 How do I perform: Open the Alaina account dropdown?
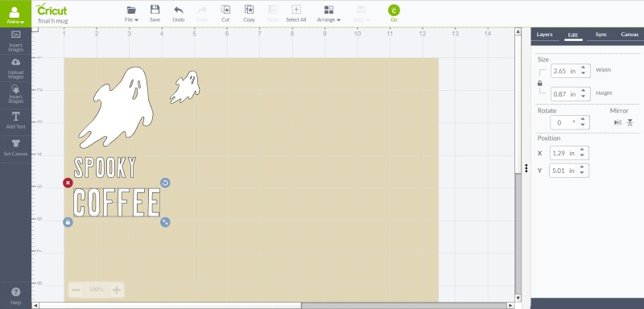(15, 14)
